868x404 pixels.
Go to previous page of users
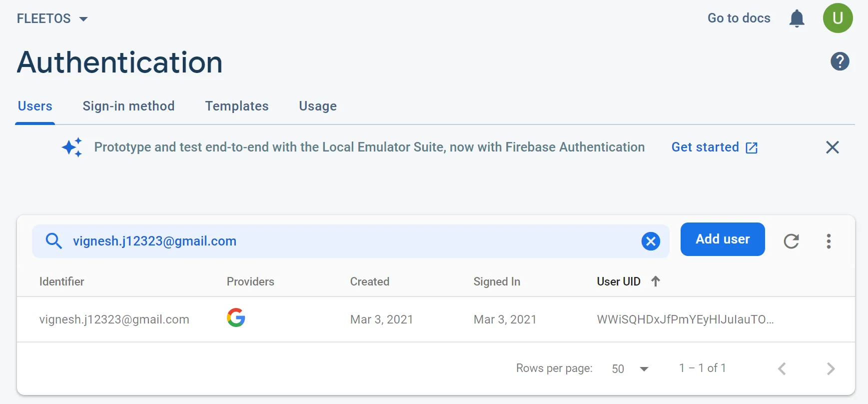(782, 368)
